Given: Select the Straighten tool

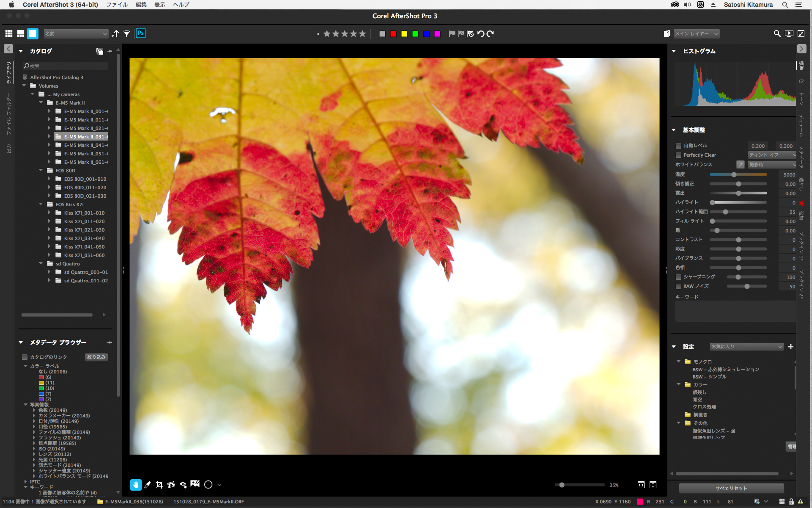Looking at the screenshot, I should 171,485.
